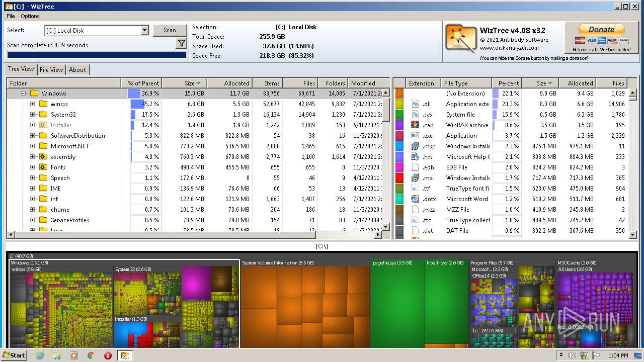Expand the Speech folder node
Image resolution: width=644 pixels, height=362 pixels.
[33, 178]
